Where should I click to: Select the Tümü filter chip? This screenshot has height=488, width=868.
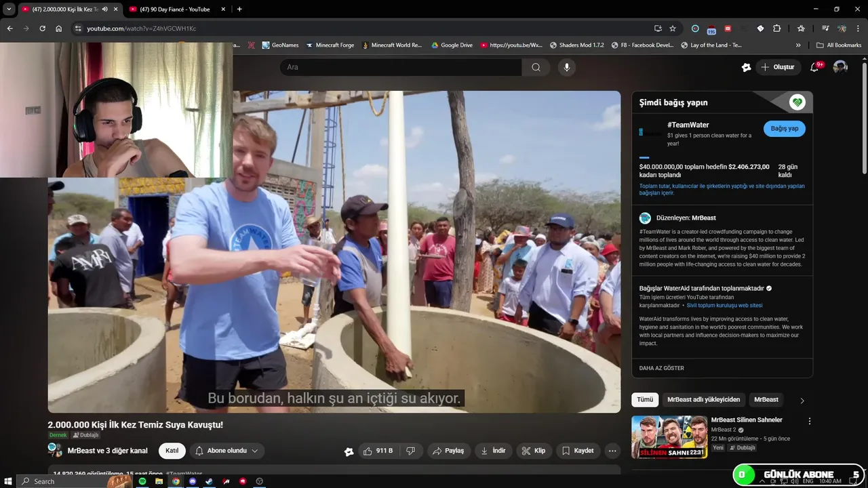tap(645, 400)
